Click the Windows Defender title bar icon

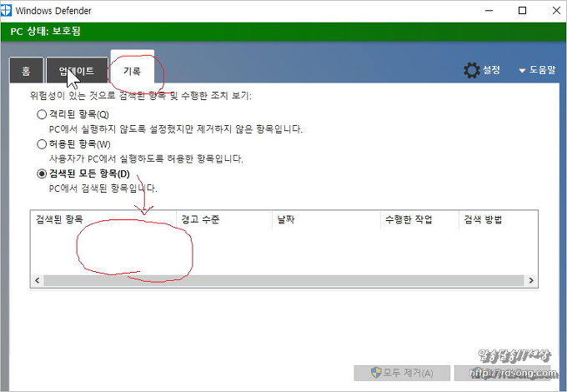(9, 11)
